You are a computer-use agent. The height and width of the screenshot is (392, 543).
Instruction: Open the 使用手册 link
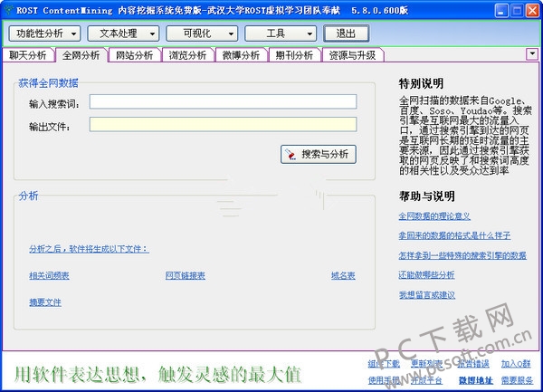click(384, 380)
